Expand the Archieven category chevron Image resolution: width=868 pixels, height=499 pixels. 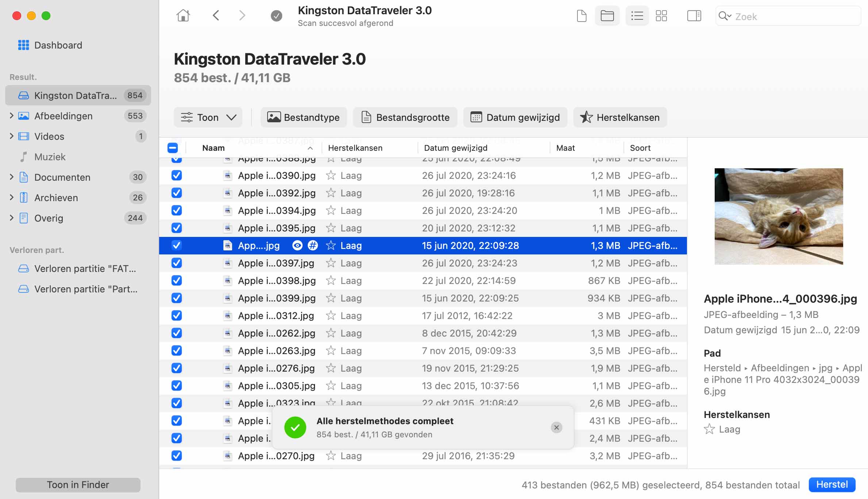(11, 197)
